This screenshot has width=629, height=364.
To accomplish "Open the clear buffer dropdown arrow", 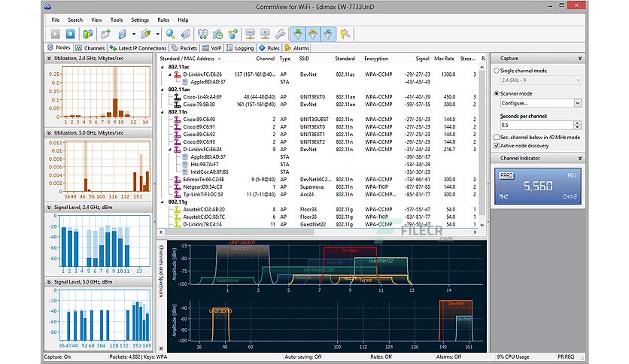I will tap(157, 35).
